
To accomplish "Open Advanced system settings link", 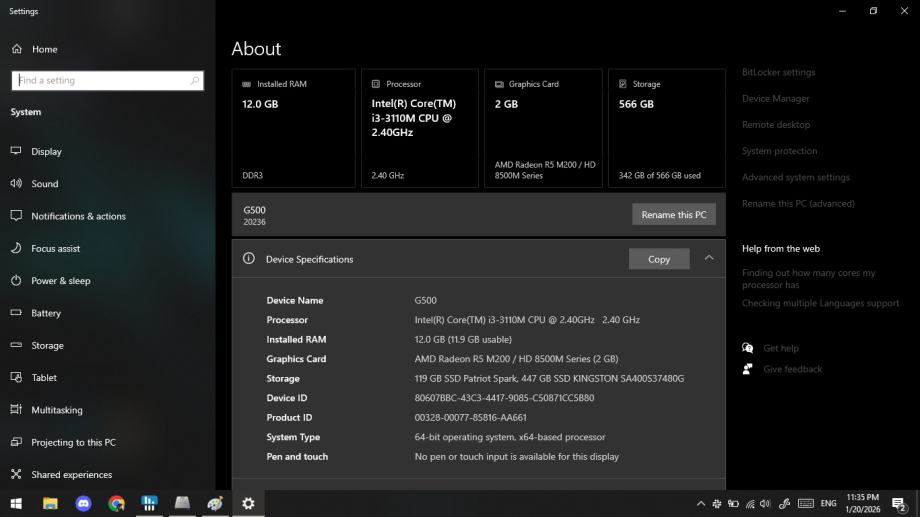I will pyautogui.click(x=795, y=177).
